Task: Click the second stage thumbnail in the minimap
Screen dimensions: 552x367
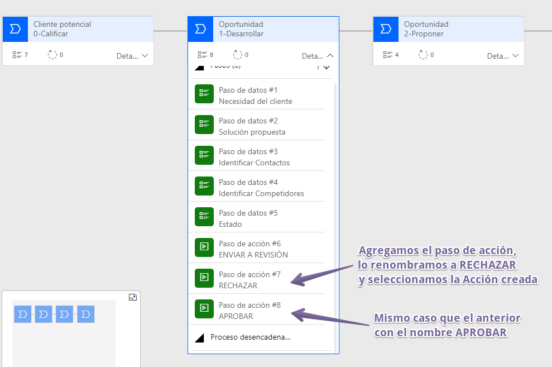Action: coord(44,314)
